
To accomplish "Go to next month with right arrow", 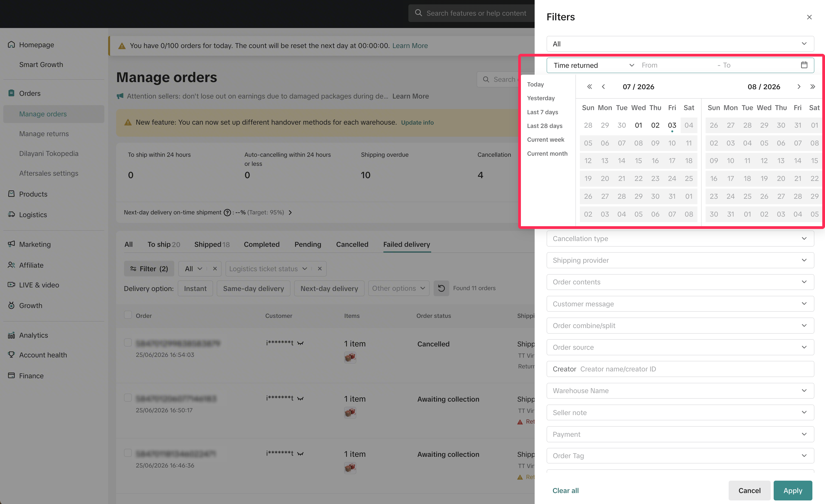I will [x=799, y=87].
